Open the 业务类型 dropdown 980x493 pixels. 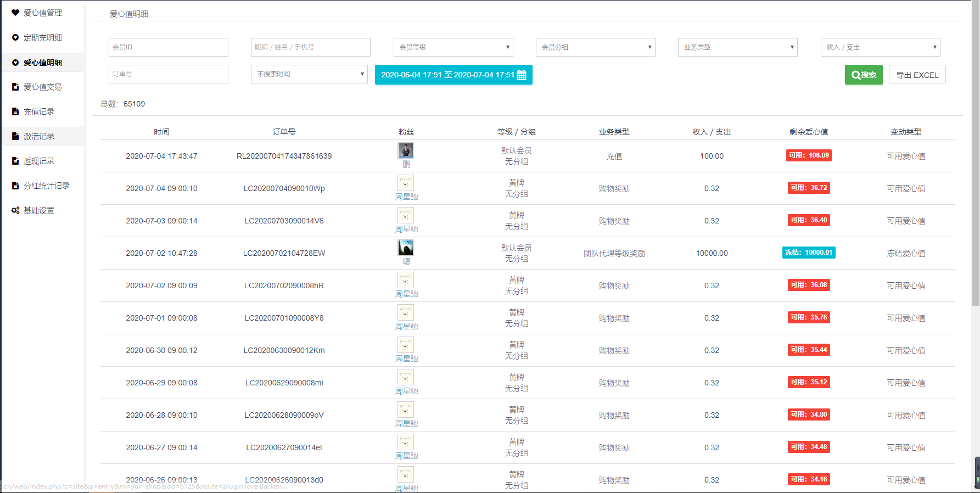click(737, 47)
